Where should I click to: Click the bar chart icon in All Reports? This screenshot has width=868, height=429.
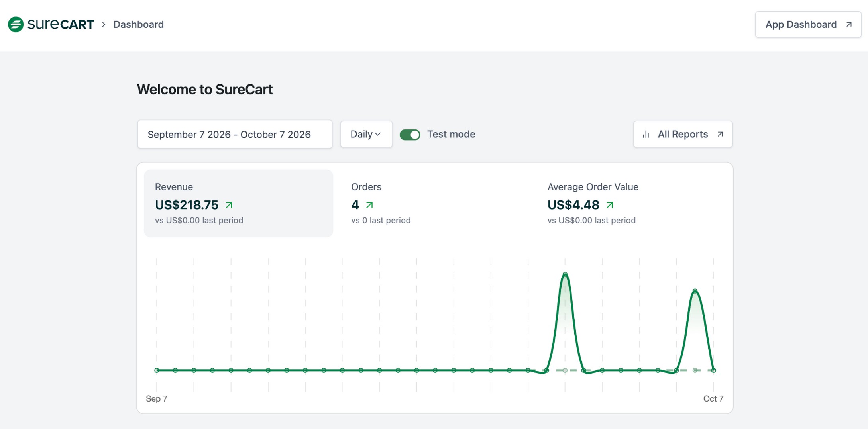[646, 135]
